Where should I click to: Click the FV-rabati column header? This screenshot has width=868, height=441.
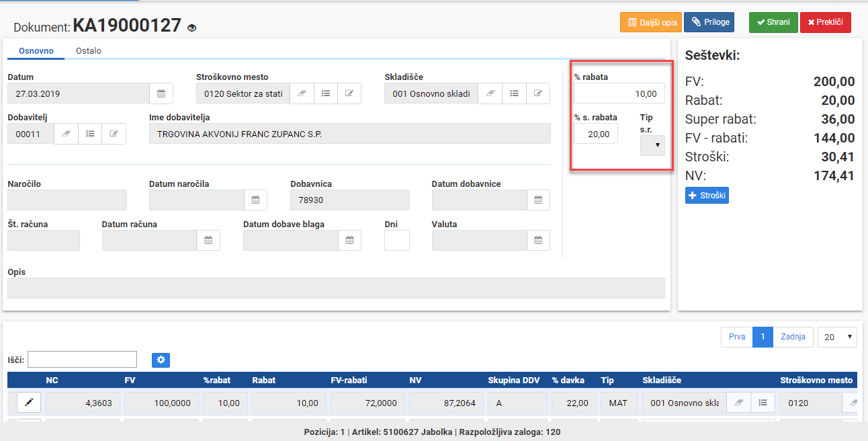tap(349, 380)
